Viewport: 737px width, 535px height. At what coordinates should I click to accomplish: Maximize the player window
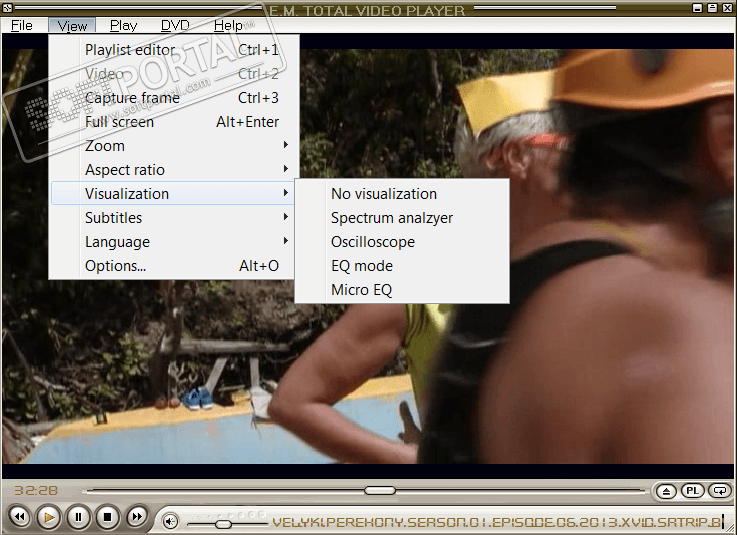tap(713, 8)
